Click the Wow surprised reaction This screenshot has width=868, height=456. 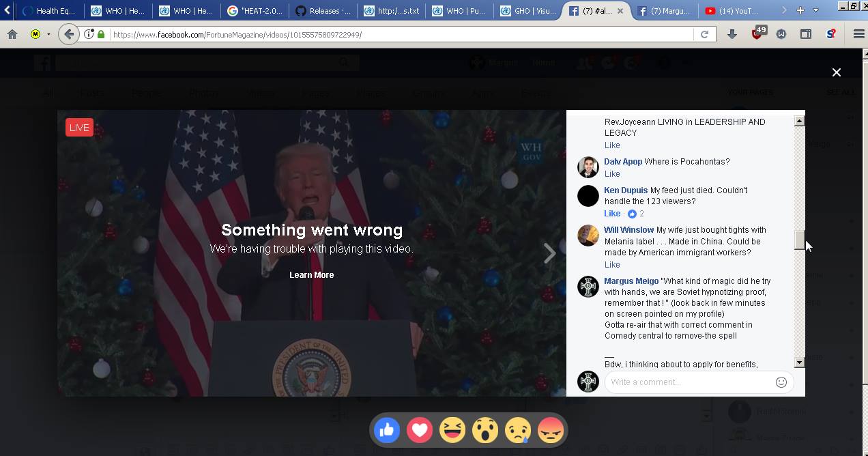click(485, 430)
